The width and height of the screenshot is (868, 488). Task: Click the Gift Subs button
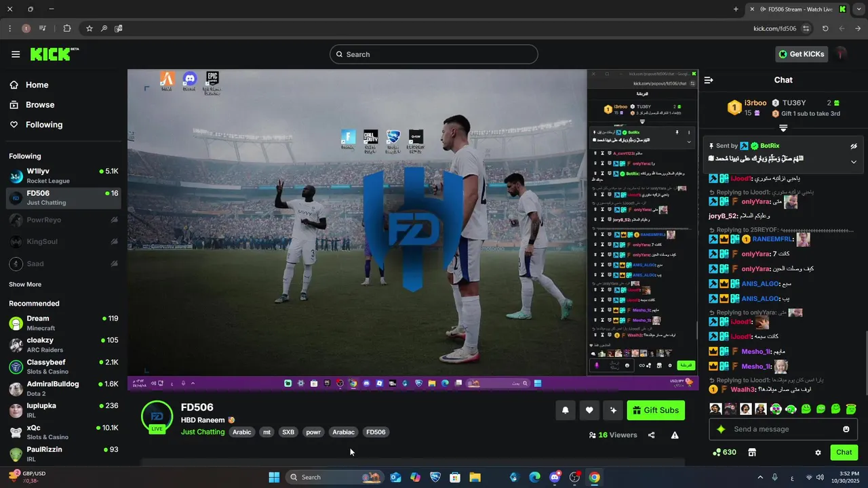click(656, 410)
